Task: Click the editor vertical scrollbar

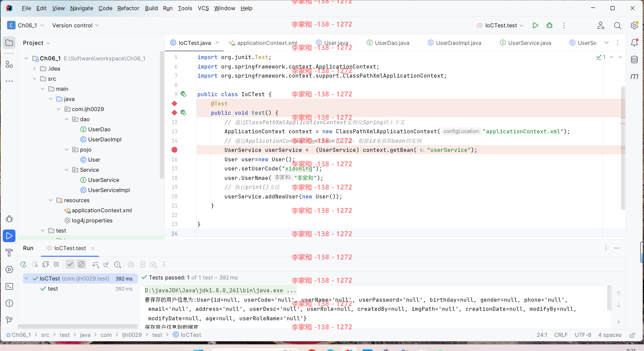Action: point(623,148)
